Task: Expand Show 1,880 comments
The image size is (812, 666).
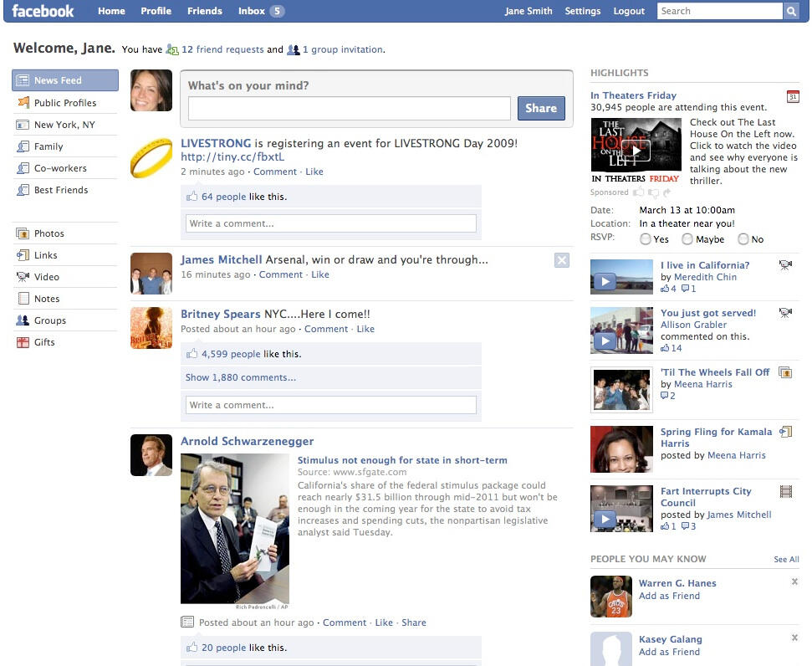Action: tap(241, 377)
